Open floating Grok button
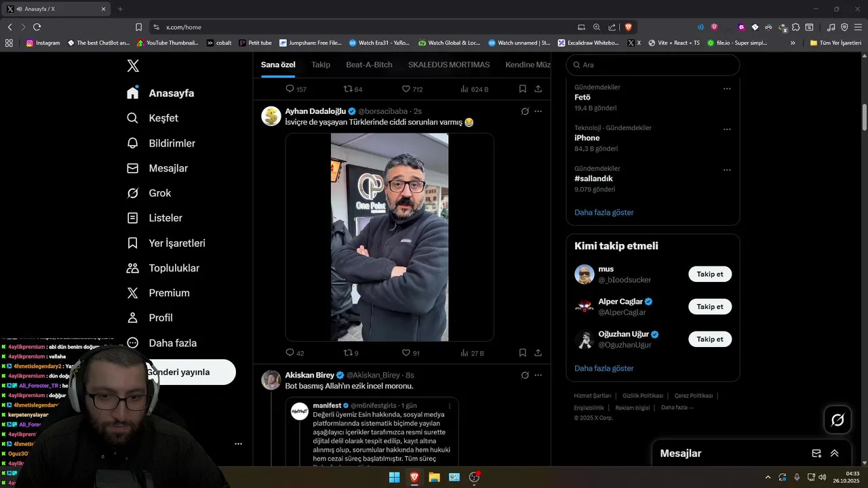The height and width of the screenshot is (488, 868). coord(837,420)
